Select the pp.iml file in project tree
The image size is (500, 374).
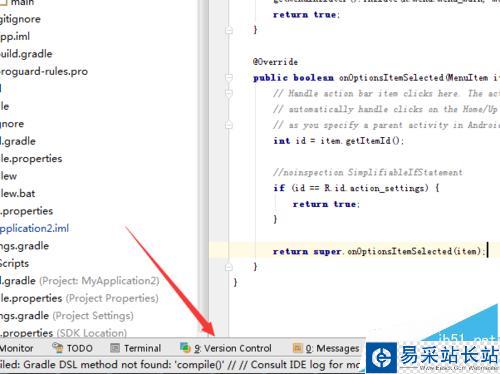tap(15, 36)
